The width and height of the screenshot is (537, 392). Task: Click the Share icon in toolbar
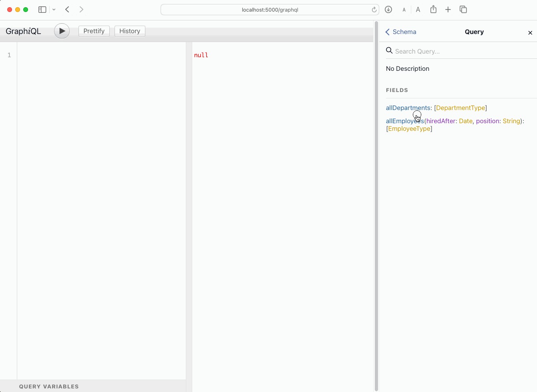[433, 10]
